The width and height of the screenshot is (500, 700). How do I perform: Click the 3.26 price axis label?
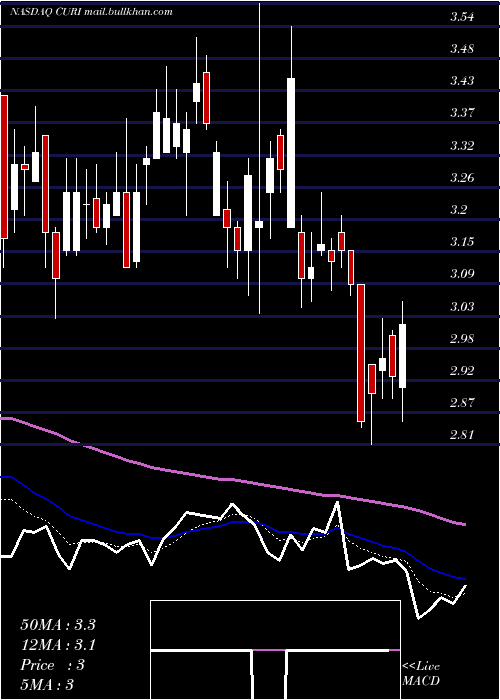462,178
